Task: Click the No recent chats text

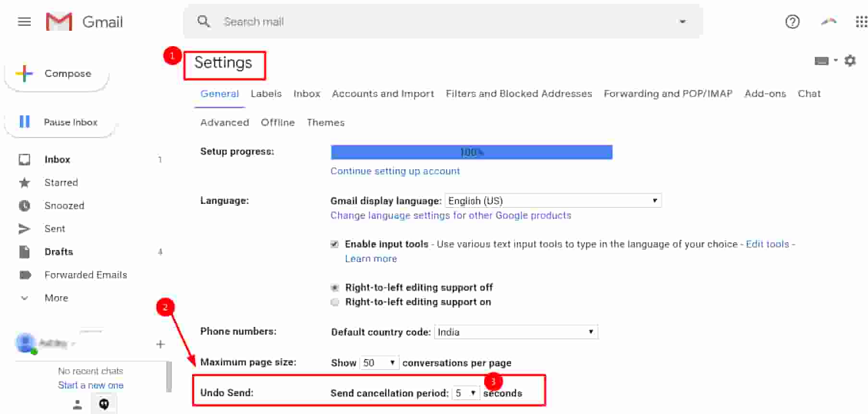Action: (91, 371)
